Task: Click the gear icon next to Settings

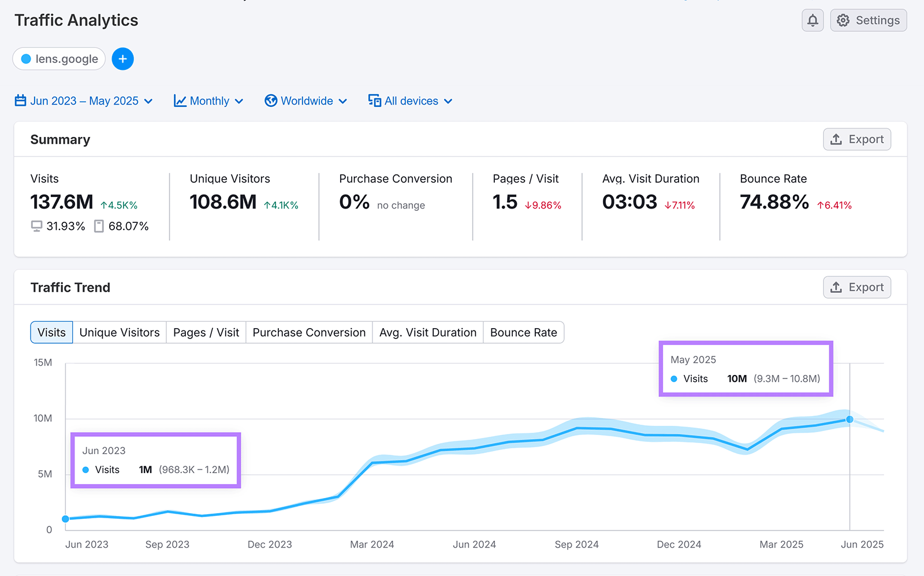Action: tap(843, 20)
